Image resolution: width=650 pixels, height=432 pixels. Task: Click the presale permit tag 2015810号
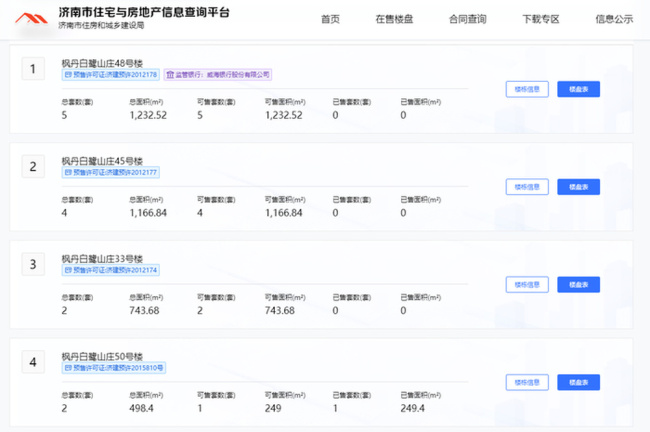[114, 368]
